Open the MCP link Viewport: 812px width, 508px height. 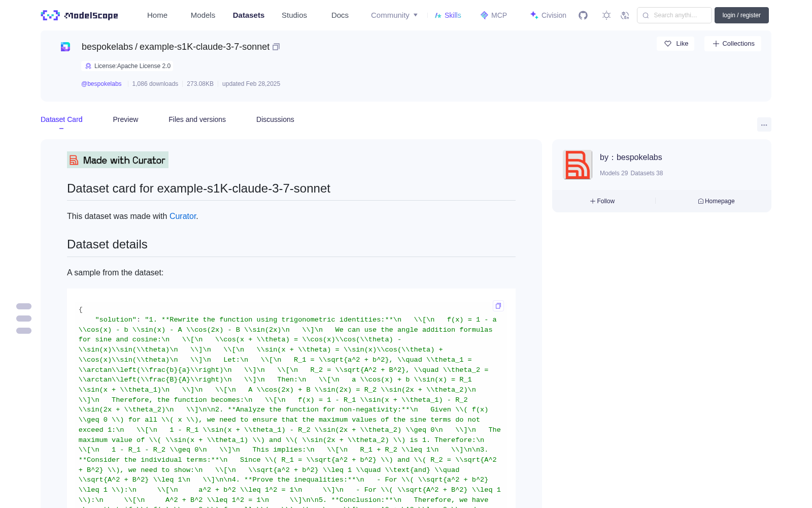(493, 15)
